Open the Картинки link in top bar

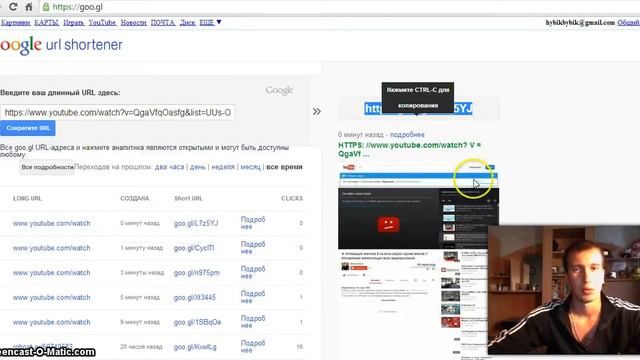point(16,22)
